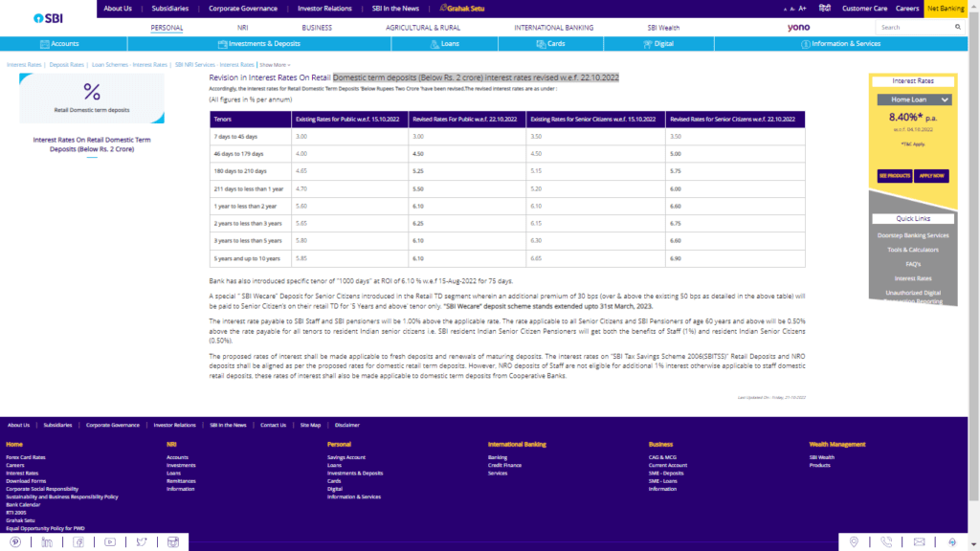
Task: Open the yono logo link
Action: (x=798, y=27)
